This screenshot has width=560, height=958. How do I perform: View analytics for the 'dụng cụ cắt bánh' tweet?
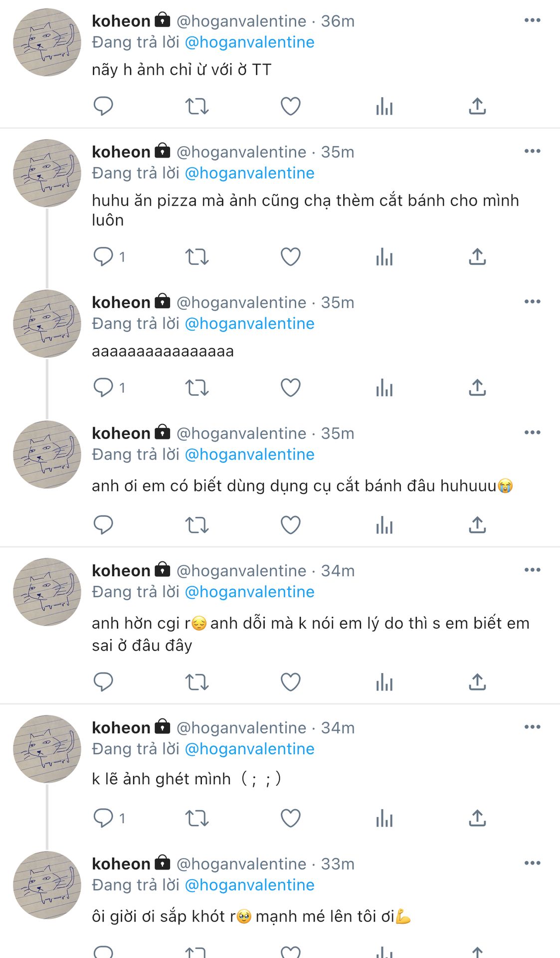click(x=384, y=525)
